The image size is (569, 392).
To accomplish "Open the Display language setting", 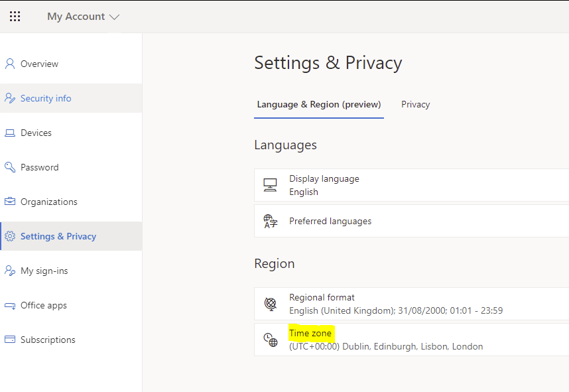I will (x=412, y=185).
